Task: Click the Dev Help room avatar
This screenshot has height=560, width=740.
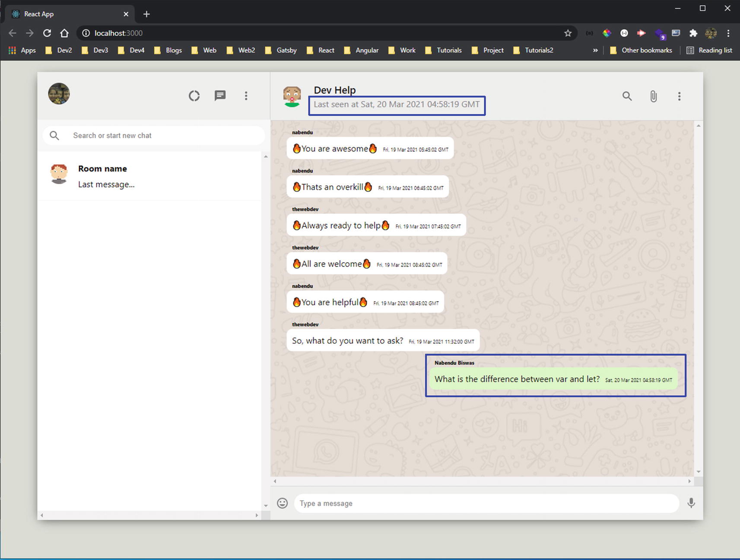Action: point(292,96)
